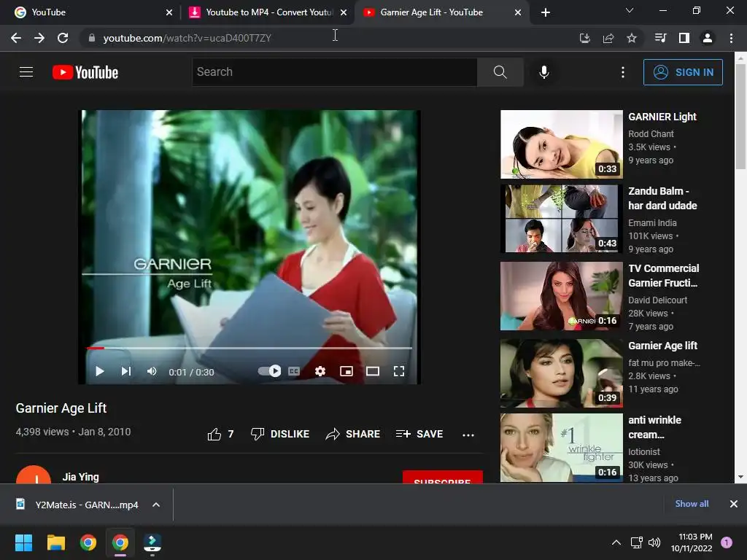Open File Explorer from taskbar
This screenshot has height=560, width=747.
55,542
